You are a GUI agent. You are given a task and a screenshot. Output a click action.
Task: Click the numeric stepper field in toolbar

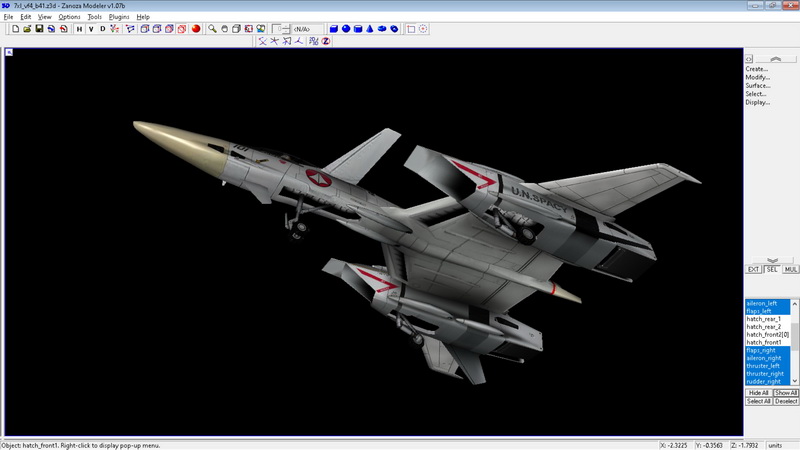[281, 29]
